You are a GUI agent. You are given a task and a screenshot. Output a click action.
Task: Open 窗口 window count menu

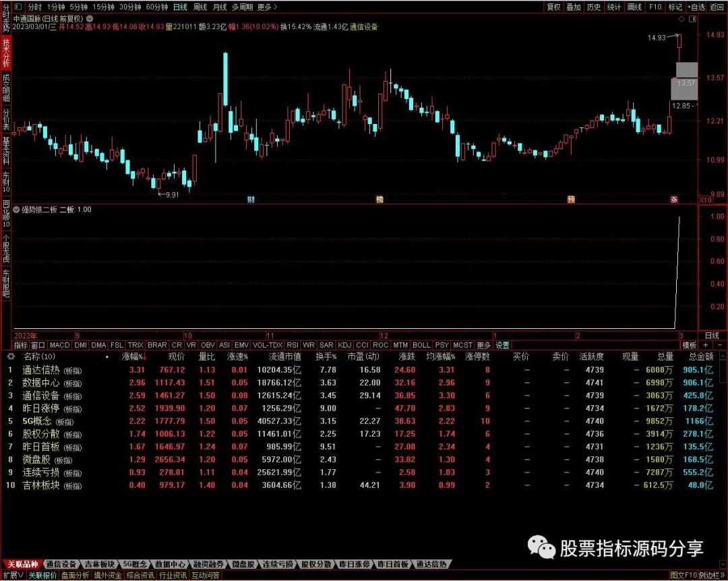click(x=38, y=345)
